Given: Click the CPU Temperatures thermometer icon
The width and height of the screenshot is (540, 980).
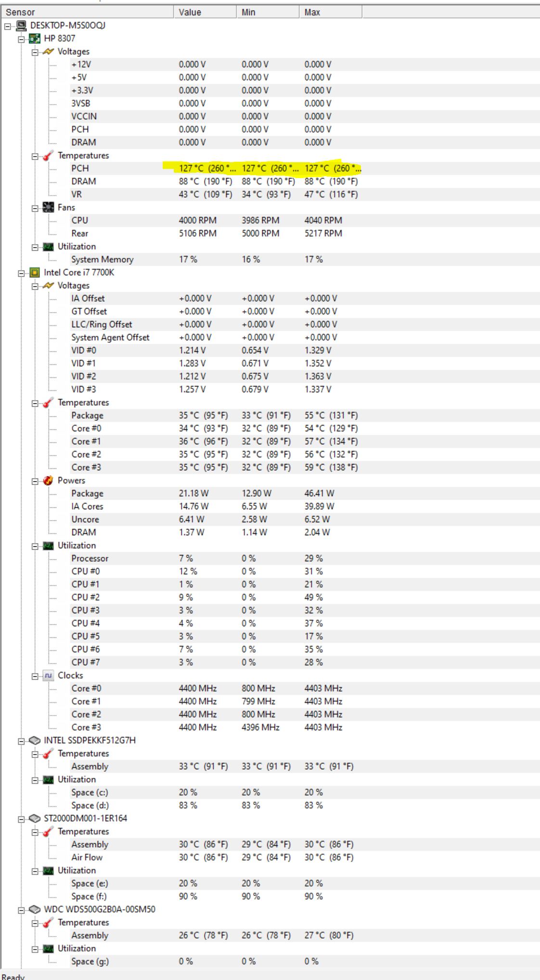Looking at the screenshot, I should (48, 402).
